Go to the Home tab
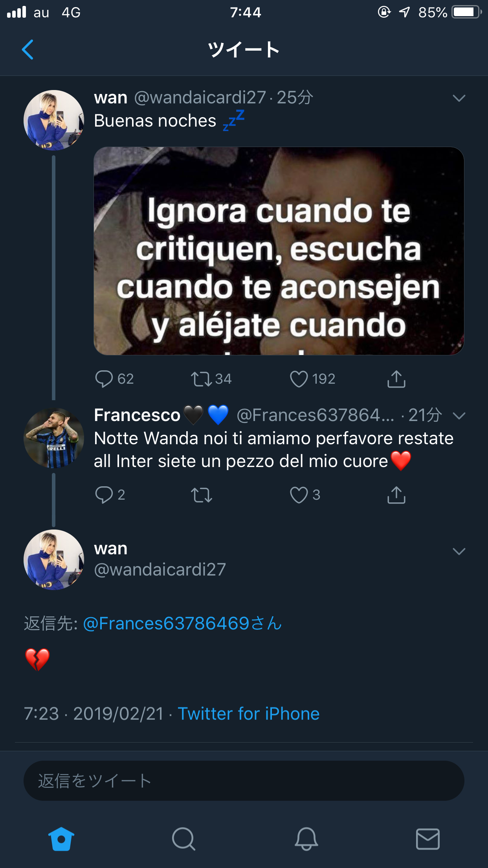Screen dimensions: 488x868 [x=61, y=839]
